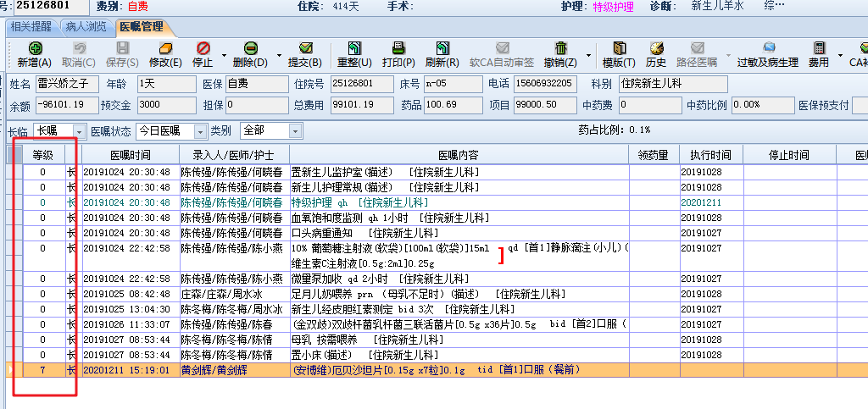Click the 中药比例 field 0.00%
The width and height of the screenshot is (868, 409).
[x=762, y=104]
